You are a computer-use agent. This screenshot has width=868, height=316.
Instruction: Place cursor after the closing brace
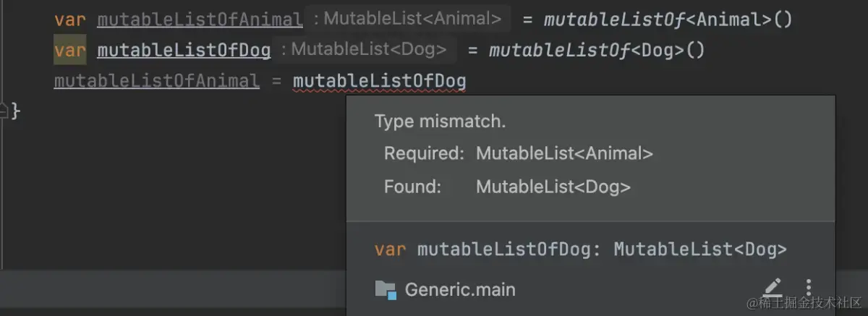[x=22, y=111]
